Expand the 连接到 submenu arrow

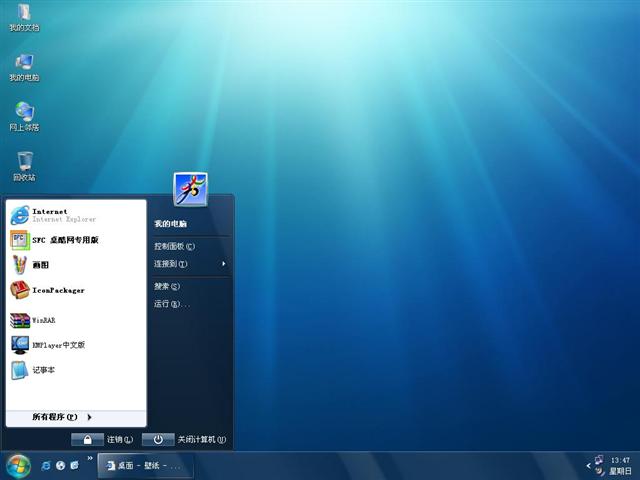point(224,264)
